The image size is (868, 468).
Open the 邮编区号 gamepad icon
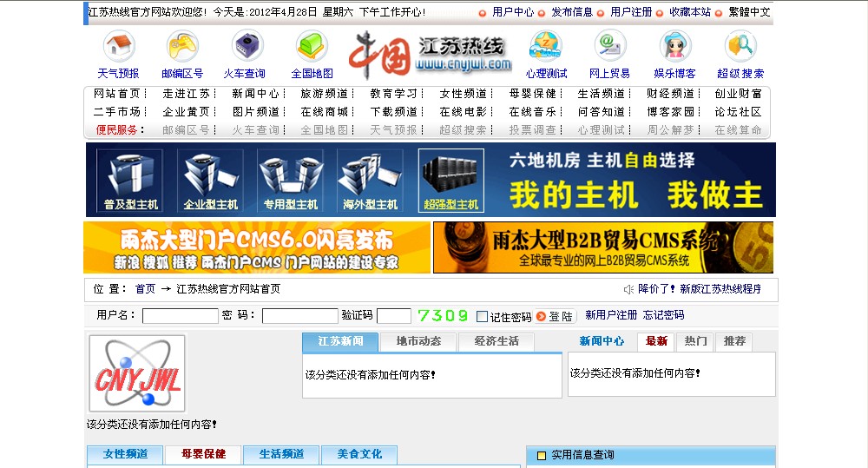pos(182,46)
